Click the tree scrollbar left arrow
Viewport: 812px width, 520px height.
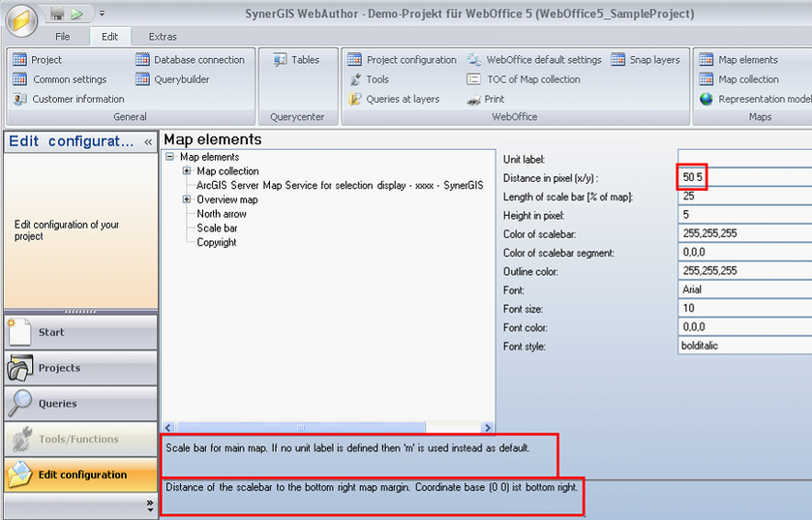168,428
